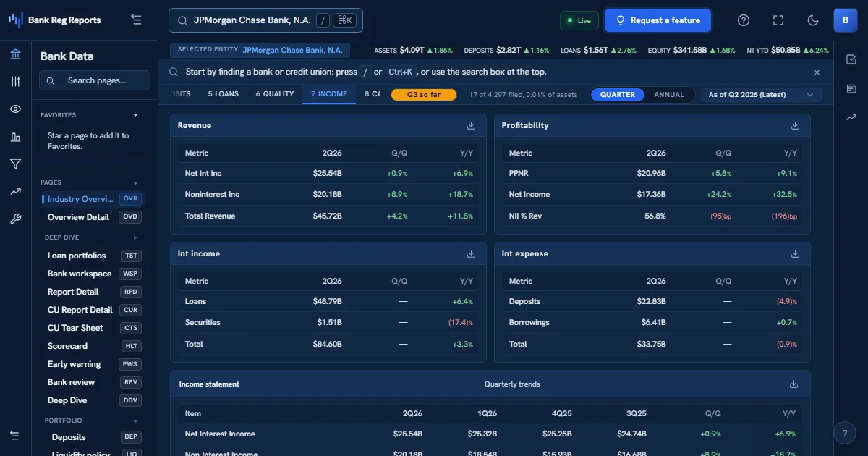This screenshot has height=456, width=868.
Task: Download the Profitability table
Action: 795,125
